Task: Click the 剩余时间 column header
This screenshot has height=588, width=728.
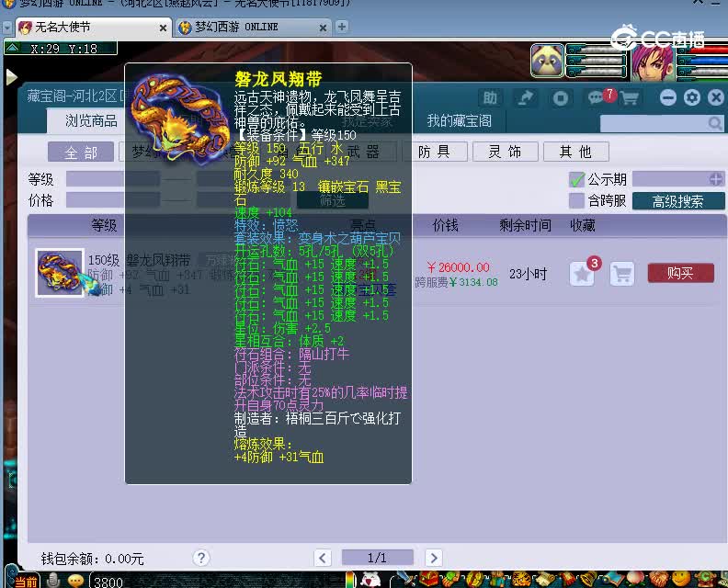Action: click(x=525, y=225)
